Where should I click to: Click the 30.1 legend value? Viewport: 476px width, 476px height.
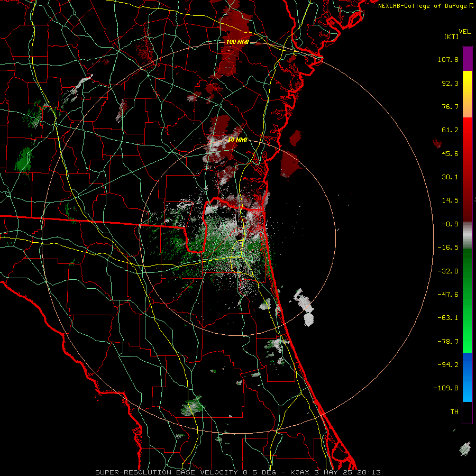tap(450, 177)
